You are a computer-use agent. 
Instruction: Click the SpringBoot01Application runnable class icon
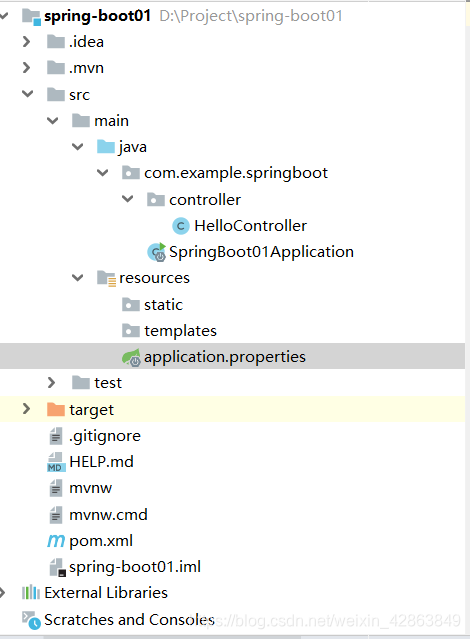(157, 252)
